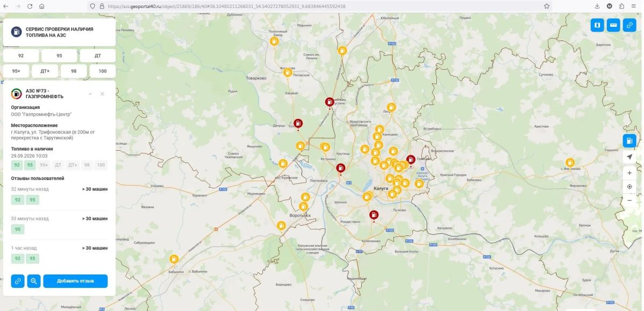Open the browser extensions menu
Image resolution: width=644 pixels, height=311 pixels.
coord(621,6)
